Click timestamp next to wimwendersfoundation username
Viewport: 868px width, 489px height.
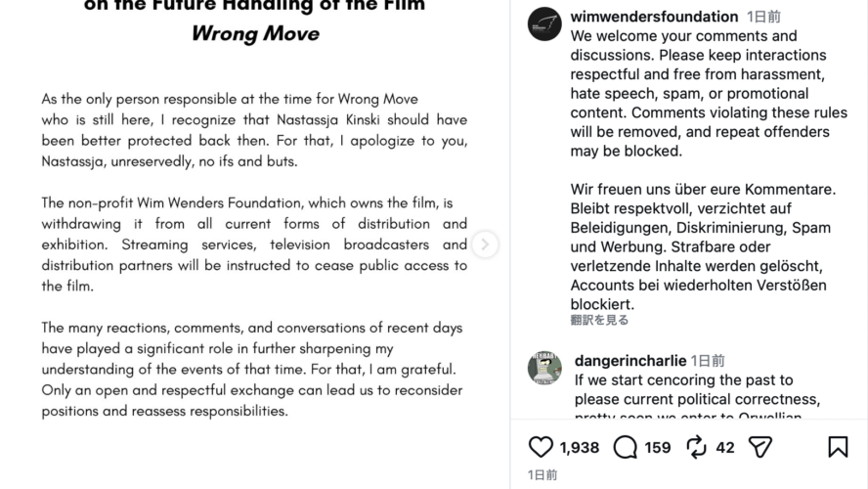tap(763, 17)
